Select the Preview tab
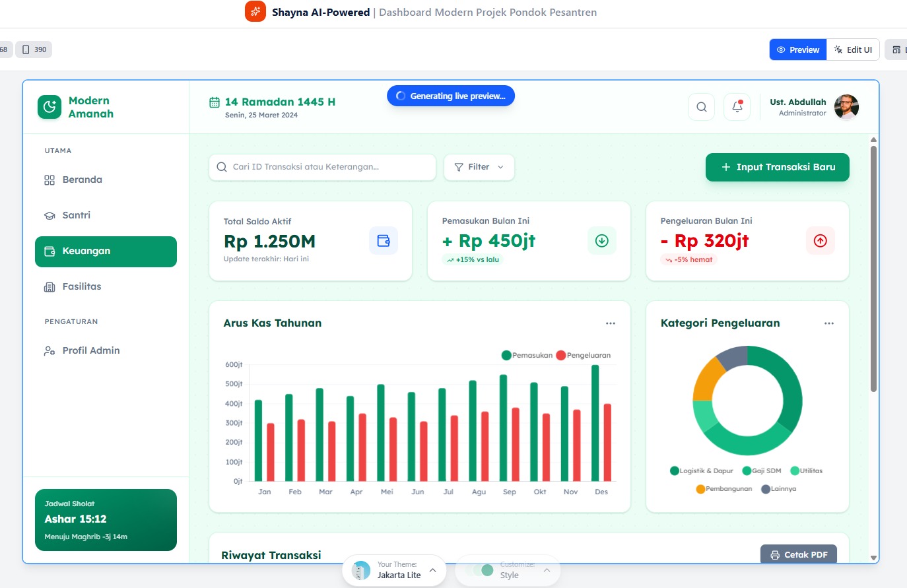This screenshot has height=588, width=907. coord(798,49)
